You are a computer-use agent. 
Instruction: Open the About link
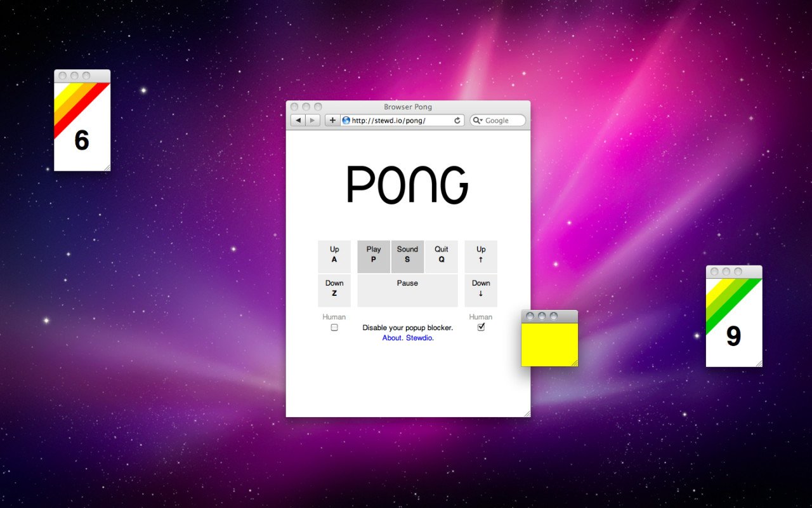[x=392, y=338]
